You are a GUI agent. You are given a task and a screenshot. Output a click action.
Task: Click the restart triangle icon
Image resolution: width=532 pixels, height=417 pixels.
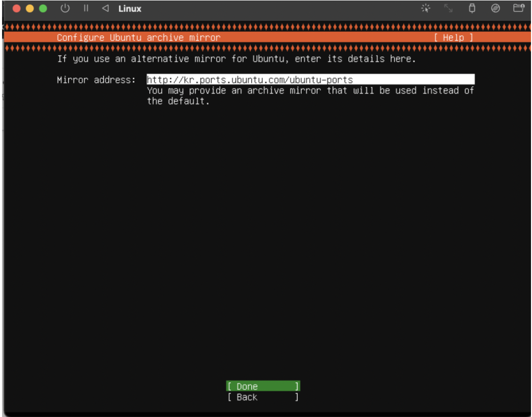[105, 9]
